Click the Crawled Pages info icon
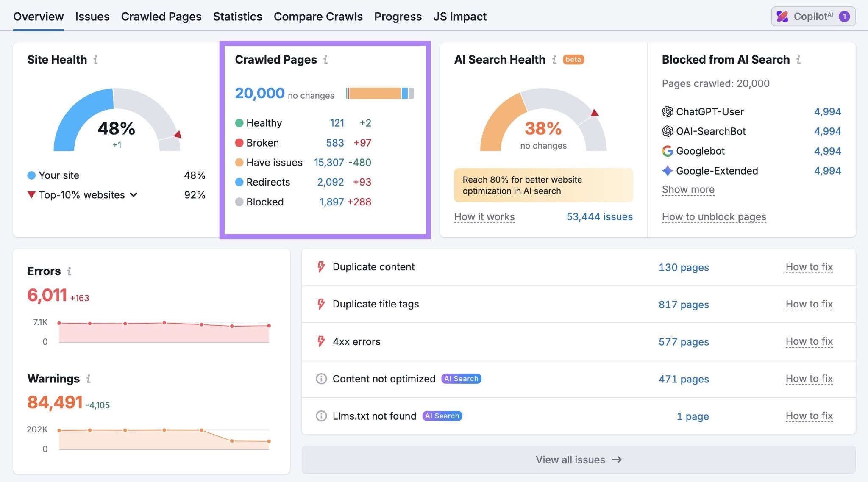This screenshot has height=482, width=868. pos(325,60)
